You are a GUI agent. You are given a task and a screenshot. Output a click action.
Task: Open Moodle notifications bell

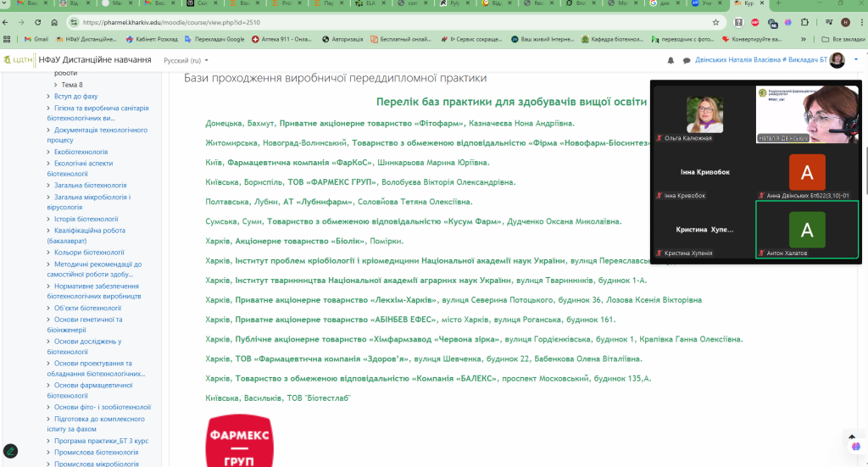click(x=670, y=60)
